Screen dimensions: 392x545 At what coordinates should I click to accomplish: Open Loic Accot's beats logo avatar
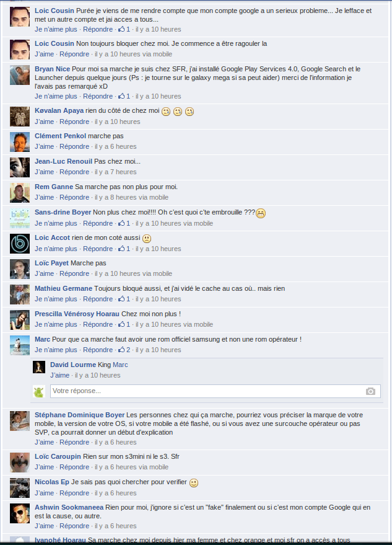20,244
